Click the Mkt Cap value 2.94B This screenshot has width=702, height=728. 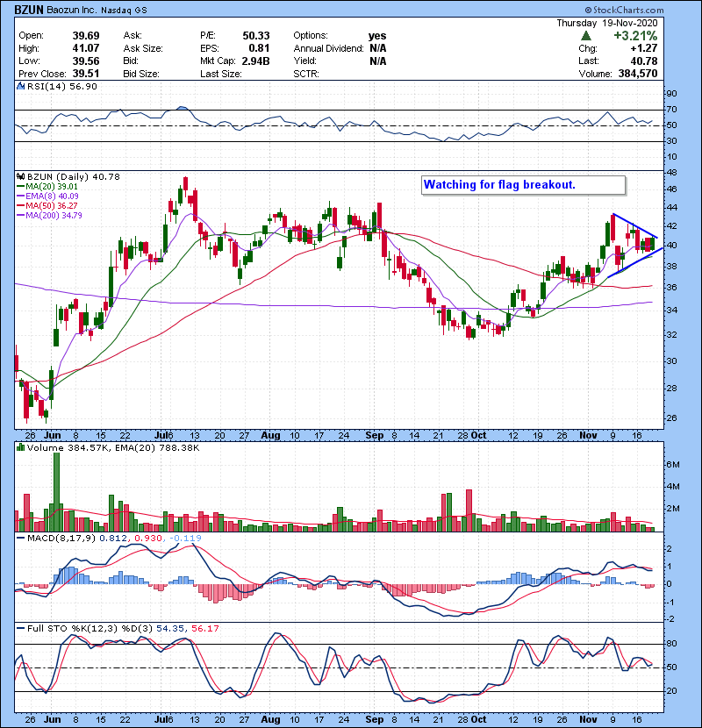coord(255,61)
